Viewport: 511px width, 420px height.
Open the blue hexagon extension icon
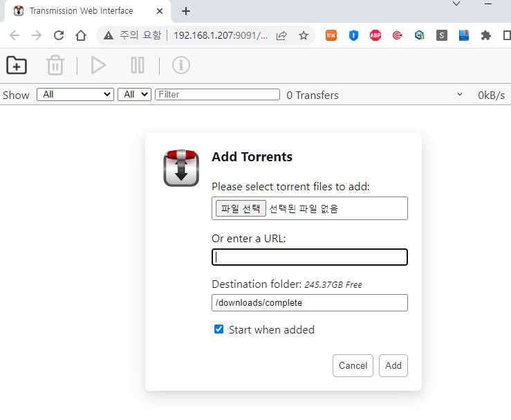[x=420, y=35]
